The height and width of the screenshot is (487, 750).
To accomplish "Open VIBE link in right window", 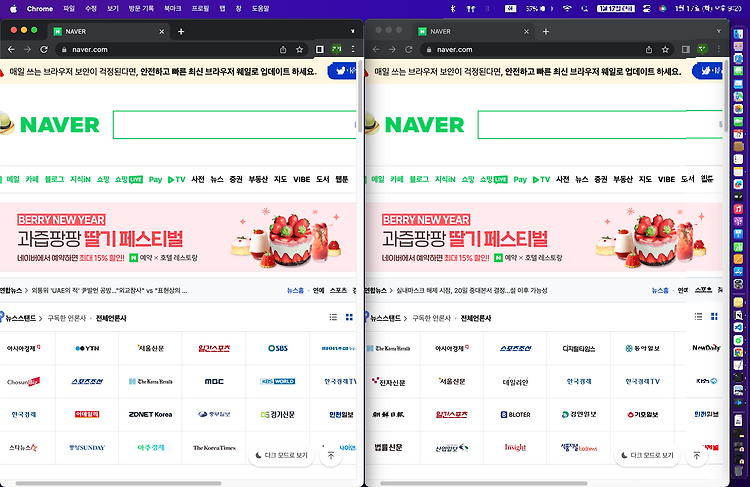I will (x=666, y=179).
